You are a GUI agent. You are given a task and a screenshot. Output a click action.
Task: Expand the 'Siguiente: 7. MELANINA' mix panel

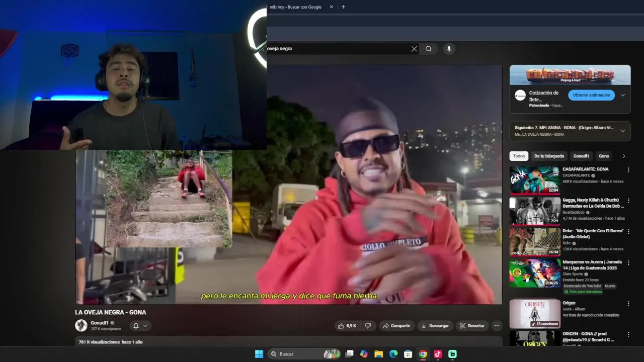coord(622,131)
